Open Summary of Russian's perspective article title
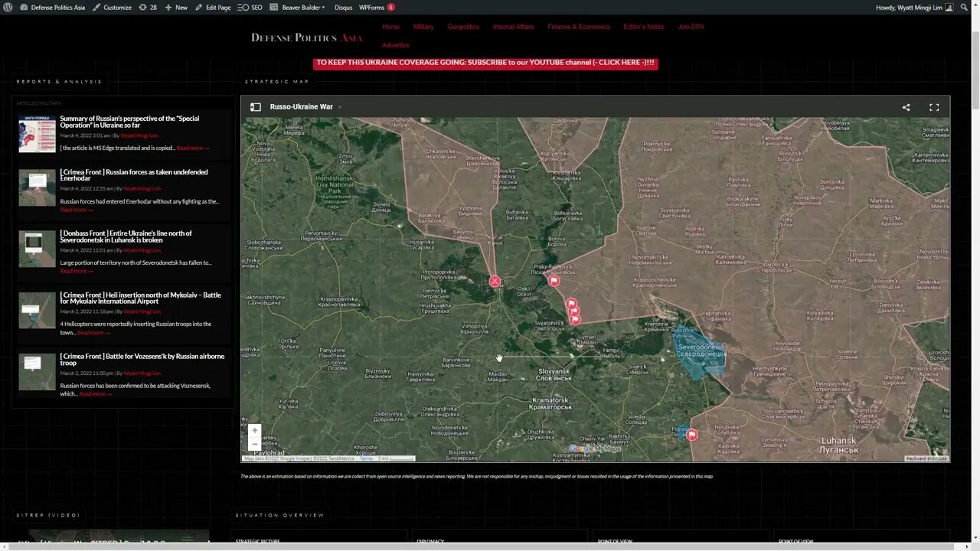 coord(129,122)
